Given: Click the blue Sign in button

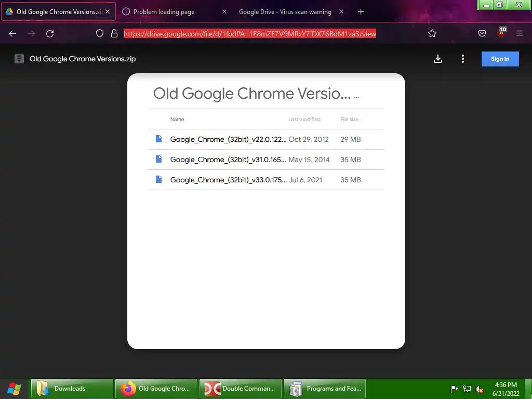Looking at the screenshot, I should [500, 59].
